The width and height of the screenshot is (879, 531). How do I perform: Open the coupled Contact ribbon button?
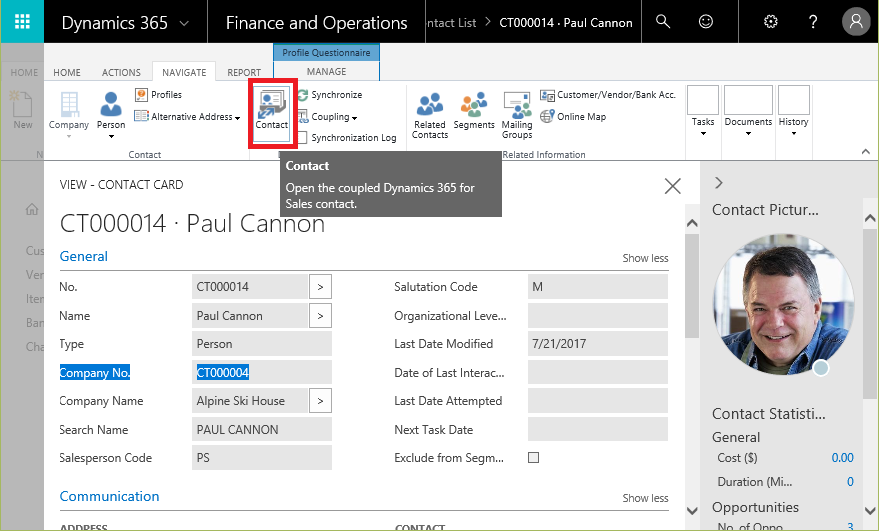tap(272, 113)
